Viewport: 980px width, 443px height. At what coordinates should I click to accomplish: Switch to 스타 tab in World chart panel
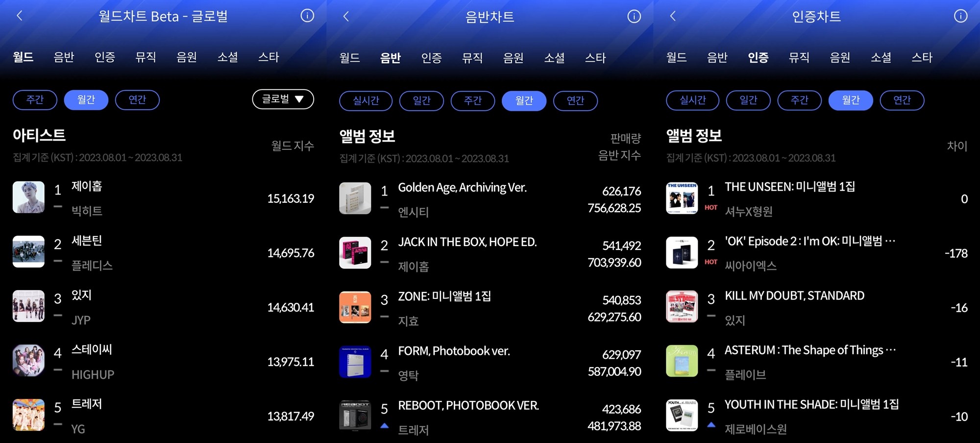[x=269, y=57]
